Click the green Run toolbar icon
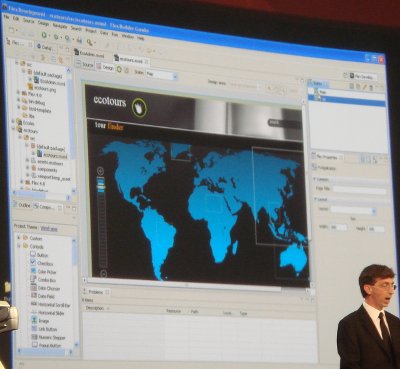Screen dimensions: 400x369 44,35
